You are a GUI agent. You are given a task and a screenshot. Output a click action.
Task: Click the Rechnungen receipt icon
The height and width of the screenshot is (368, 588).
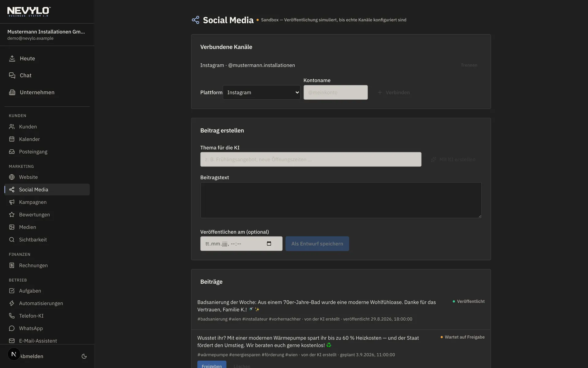coord(12,265)
